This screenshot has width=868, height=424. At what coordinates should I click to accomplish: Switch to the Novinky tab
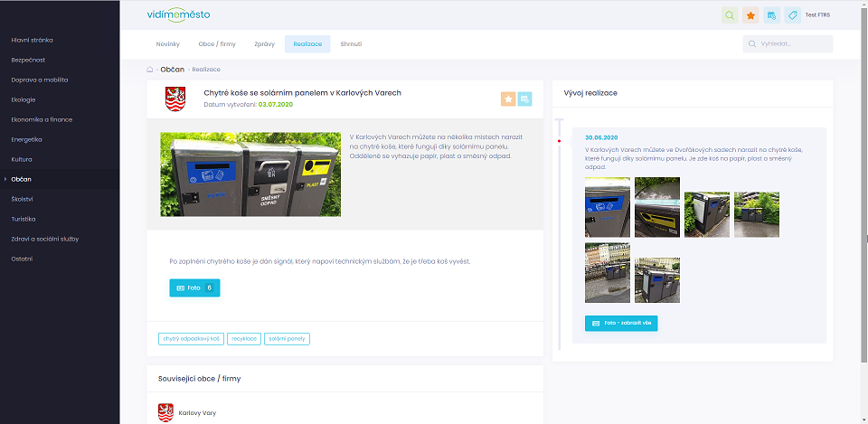168,44
